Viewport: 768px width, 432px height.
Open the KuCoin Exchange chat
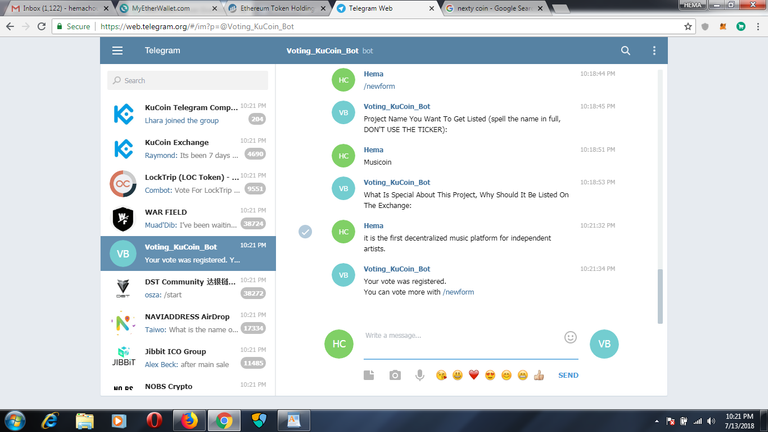(188, 149)
